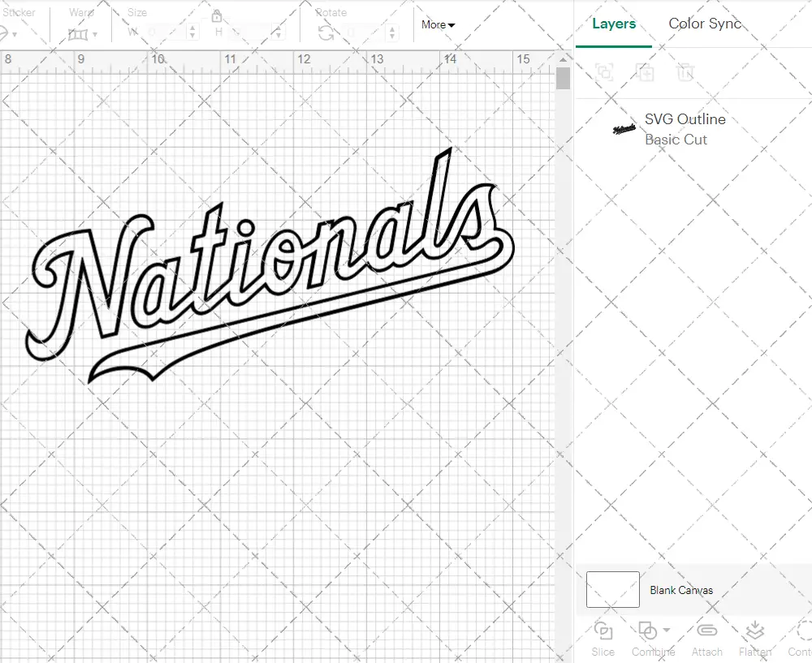Click the Duplicate layer icon in Layers panel
The height and width of the screenshot is (663, 812).
(646, 72)
